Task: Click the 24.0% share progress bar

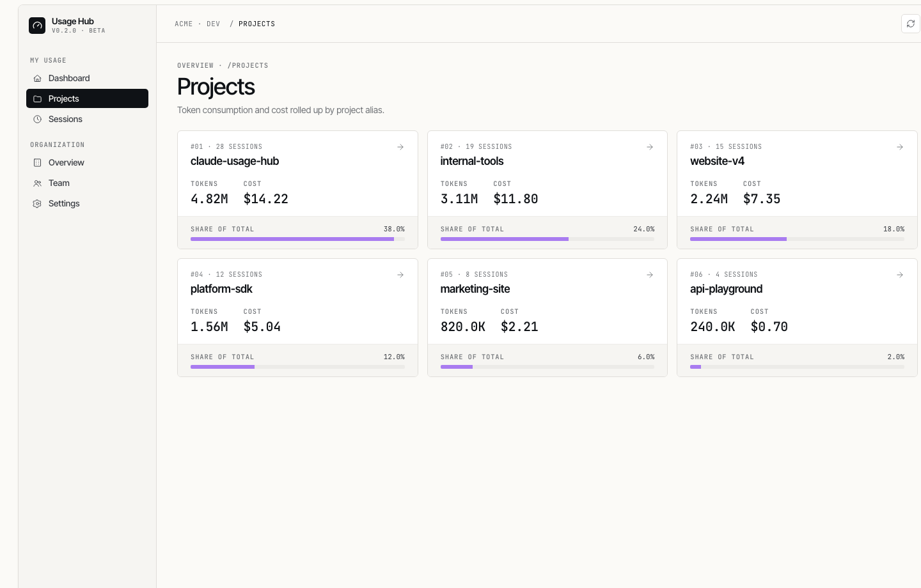Action: point(547,239)
